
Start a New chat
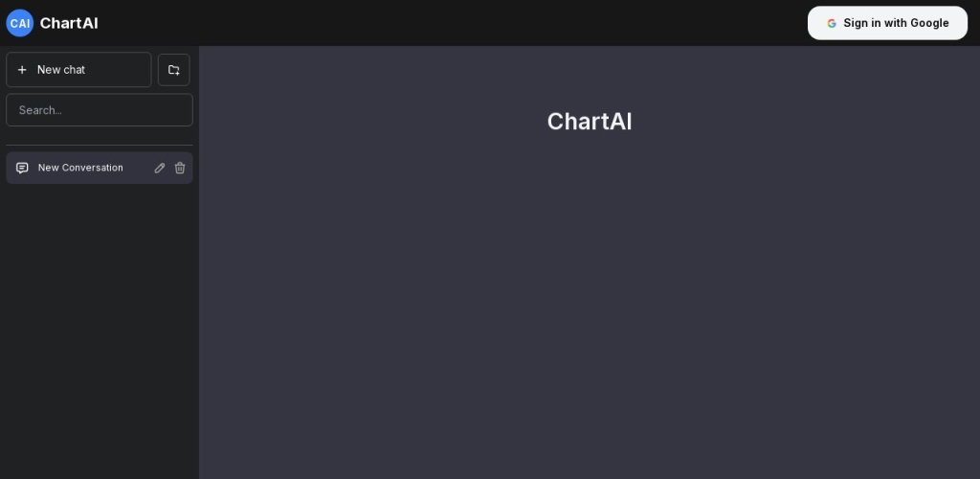78,70
